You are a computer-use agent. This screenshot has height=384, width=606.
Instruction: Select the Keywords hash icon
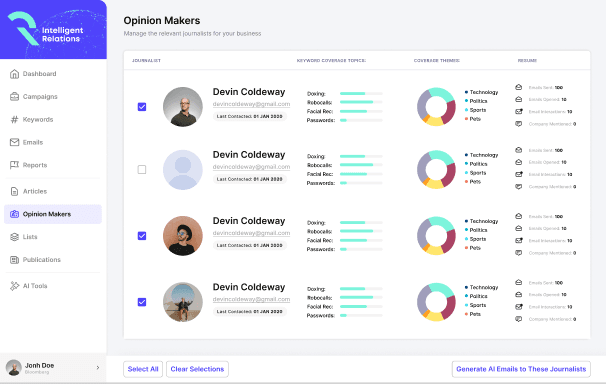pyautogui.click(x=14, y=119)
